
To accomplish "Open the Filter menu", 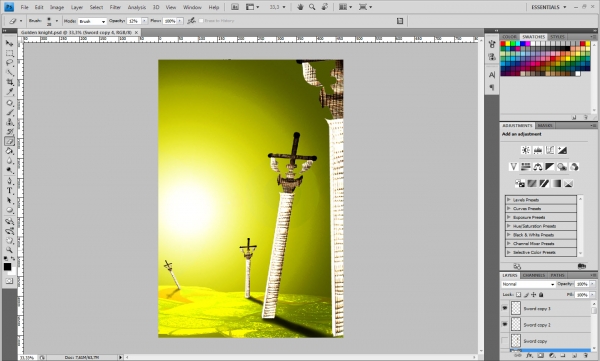I will pyautogui.click(x=115, y=7).
